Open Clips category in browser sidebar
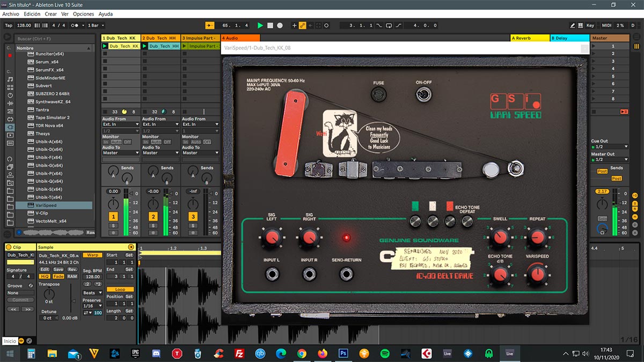This screenshot has width=644, height=362. coord(10,135)
